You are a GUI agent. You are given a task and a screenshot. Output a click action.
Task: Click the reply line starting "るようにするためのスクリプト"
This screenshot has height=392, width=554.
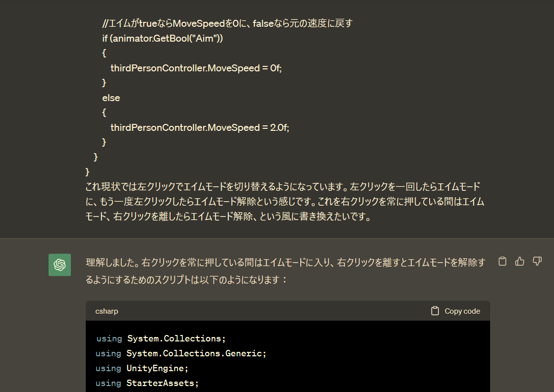pos(186,280)
